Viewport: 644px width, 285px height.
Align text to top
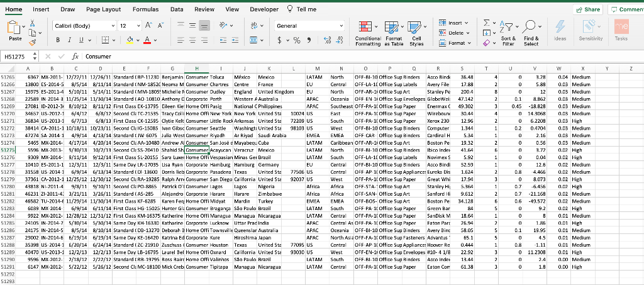pyautogui.click(x=180, y=25)
